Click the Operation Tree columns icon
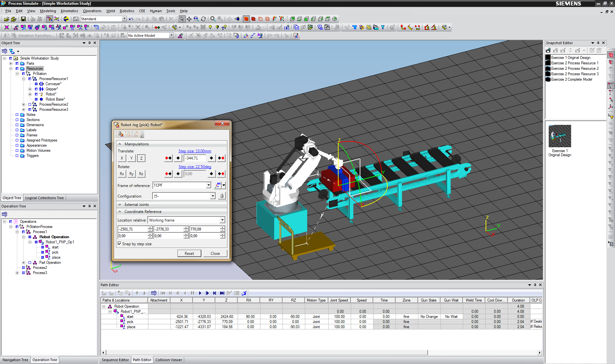The height and width of the screenshot is (364, 615). (x=4, y=214)
